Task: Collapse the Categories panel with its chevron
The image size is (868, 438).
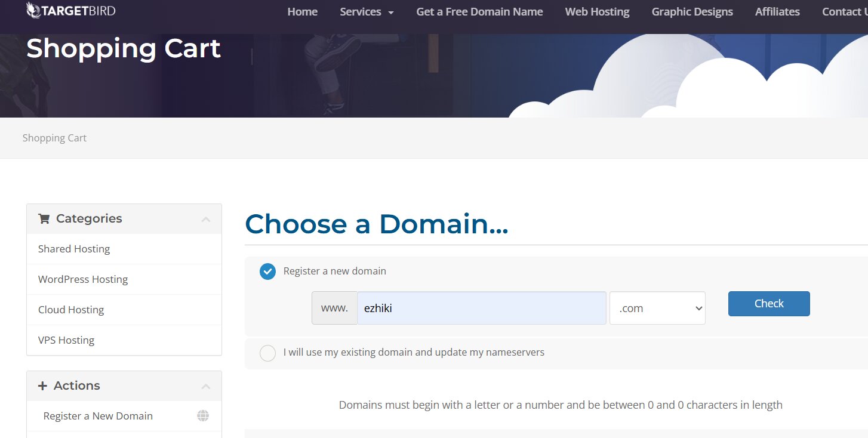Action: [206, 220]
